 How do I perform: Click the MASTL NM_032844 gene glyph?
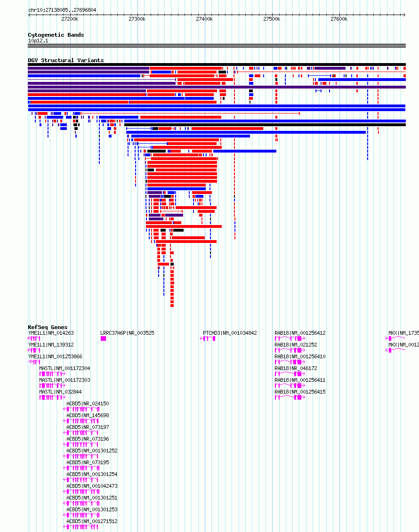click(52, 397)
